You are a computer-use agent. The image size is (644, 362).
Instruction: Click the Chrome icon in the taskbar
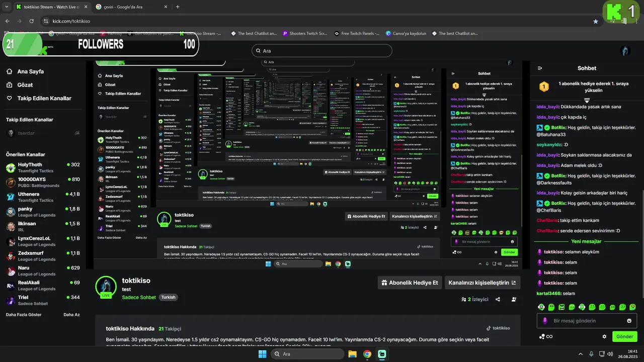pos(367,354)
